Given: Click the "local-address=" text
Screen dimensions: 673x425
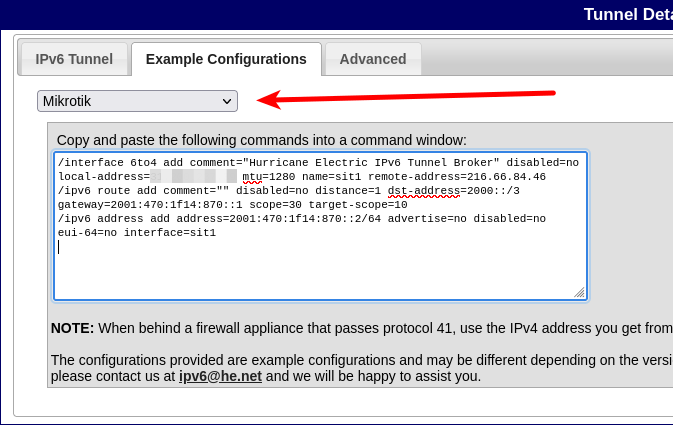Looking at the screenshot, I should click(x=104, y=177).
